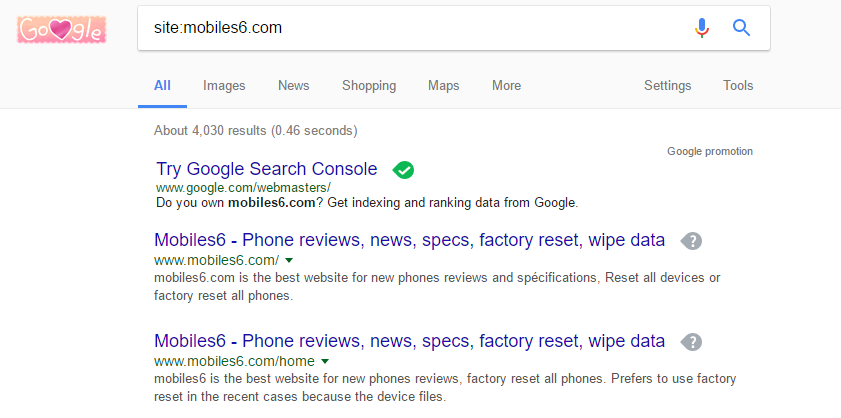Click the blue search magnifier icon
841x418 pixels.
(741, 28)
